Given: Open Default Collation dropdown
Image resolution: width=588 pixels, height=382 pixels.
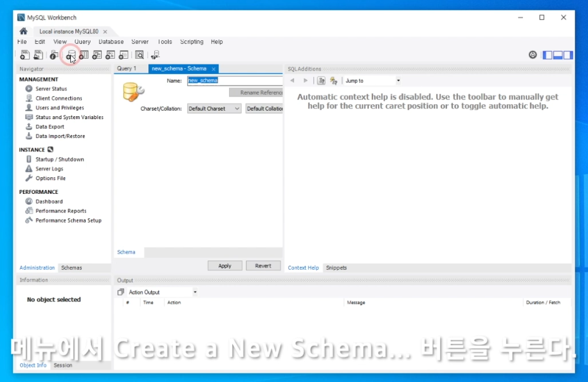Looking at the screenshot, I should 264,108.
